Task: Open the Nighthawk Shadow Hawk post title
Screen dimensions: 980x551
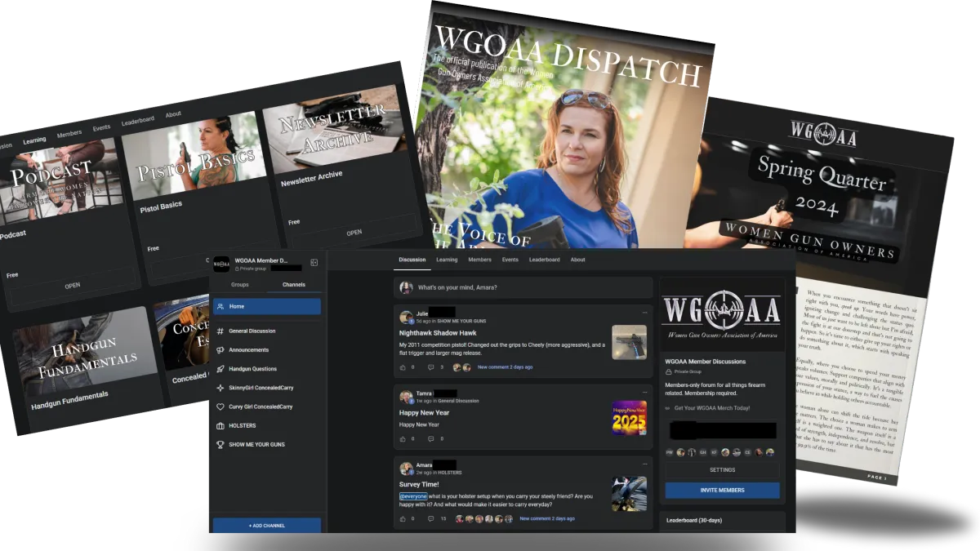Action: (x=438, y=333)
